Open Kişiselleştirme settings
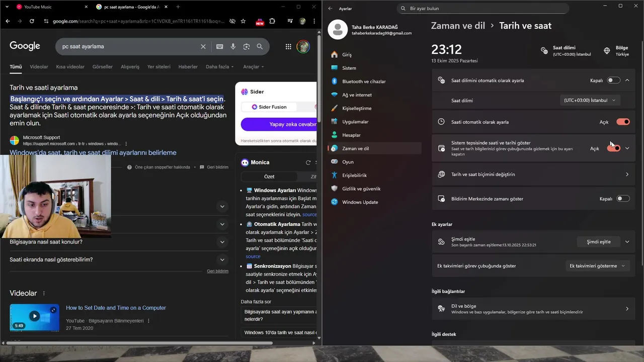The height and width of the screenshot is (362, 644). [x=375, y=108]
